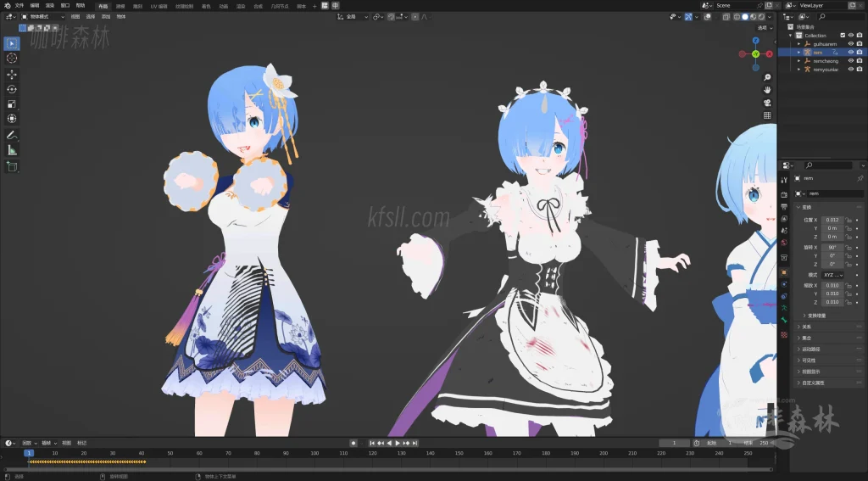Open the Bone Constraints checker tab icon
Image resolution: width=868 pixels, height=481 pixels.
(x=784, y=335)
